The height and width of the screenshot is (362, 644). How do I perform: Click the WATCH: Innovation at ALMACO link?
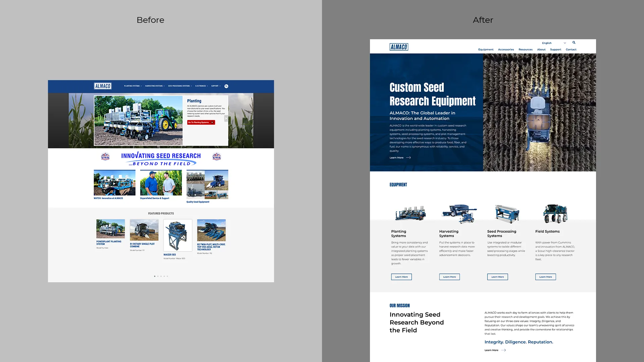coord(108,198)
